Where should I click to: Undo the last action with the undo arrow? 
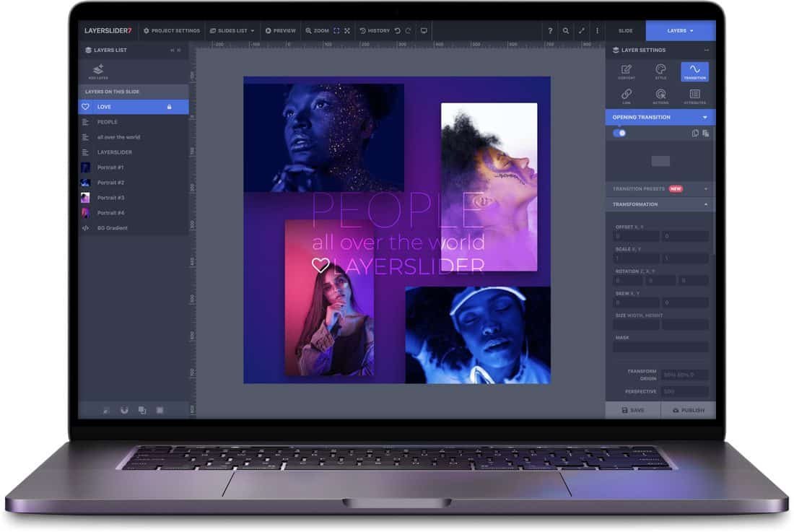coord(396,30)
